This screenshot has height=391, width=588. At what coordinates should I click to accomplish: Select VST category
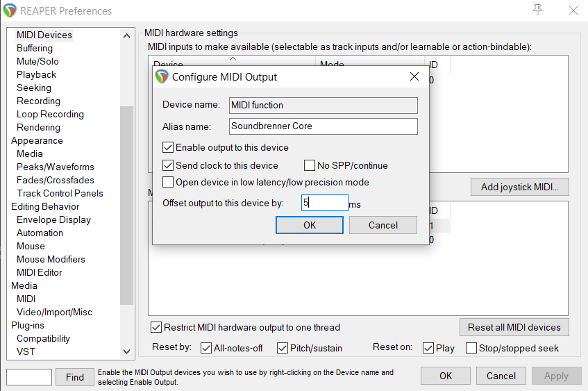tap(26, 351)
